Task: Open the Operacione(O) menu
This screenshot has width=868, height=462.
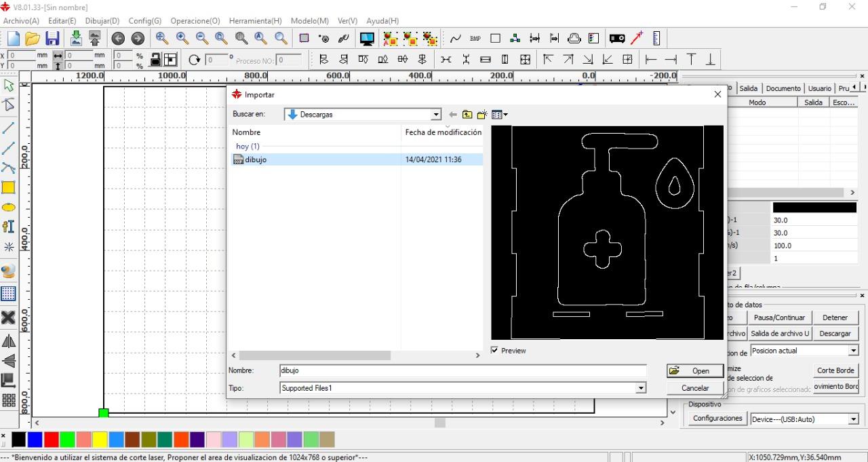Action: (x=195, y=21)
